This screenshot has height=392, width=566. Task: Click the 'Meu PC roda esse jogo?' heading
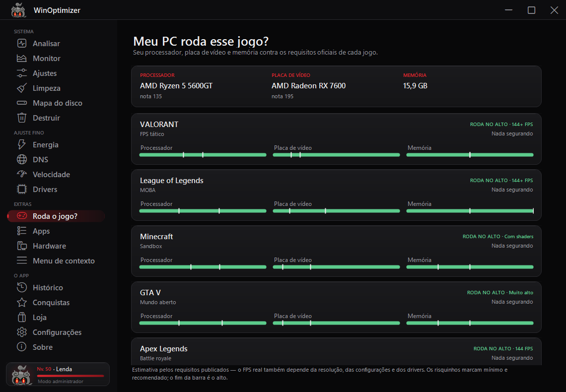tap(201, 42)
